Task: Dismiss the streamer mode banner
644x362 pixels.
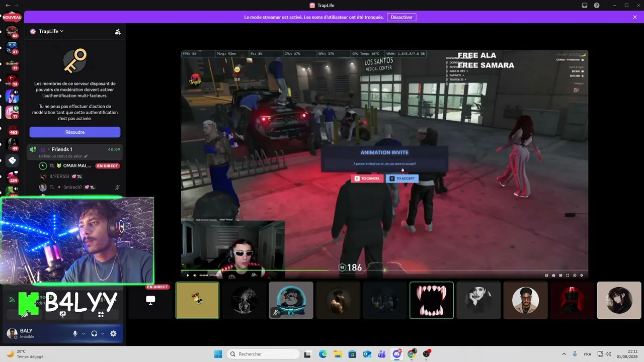Action: (x=635, y=17)
